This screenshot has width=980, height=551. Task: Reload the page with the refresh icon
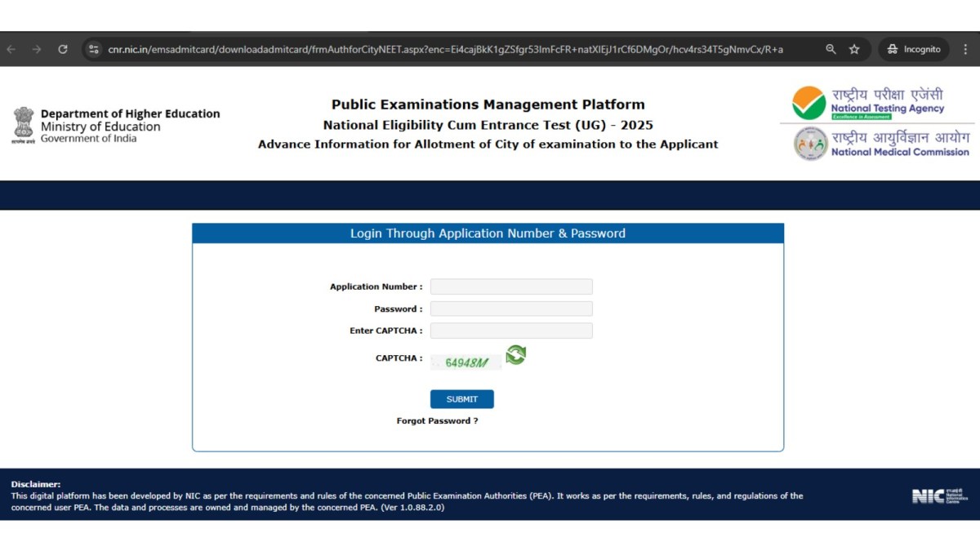[x=63, y=49]
